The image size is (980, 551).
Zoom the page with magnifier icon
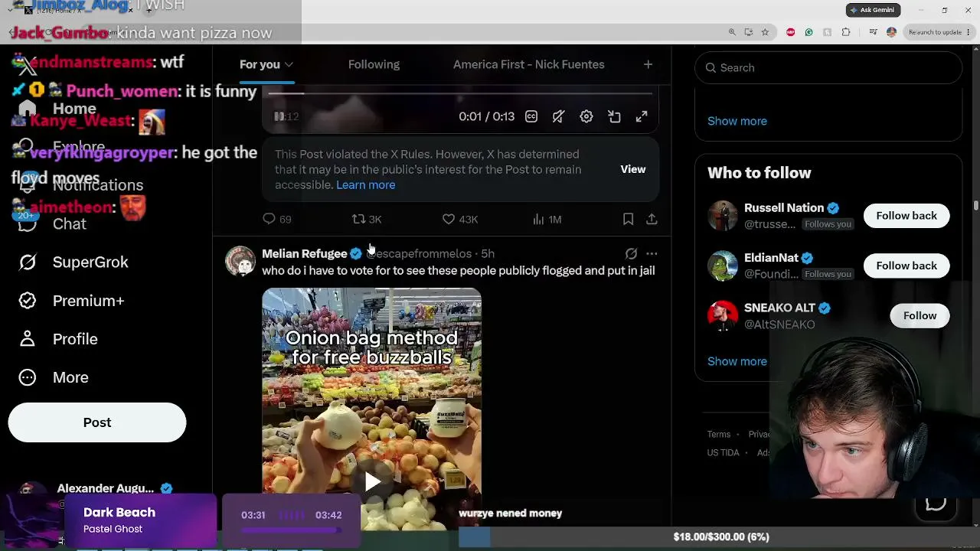pos(732,32)
